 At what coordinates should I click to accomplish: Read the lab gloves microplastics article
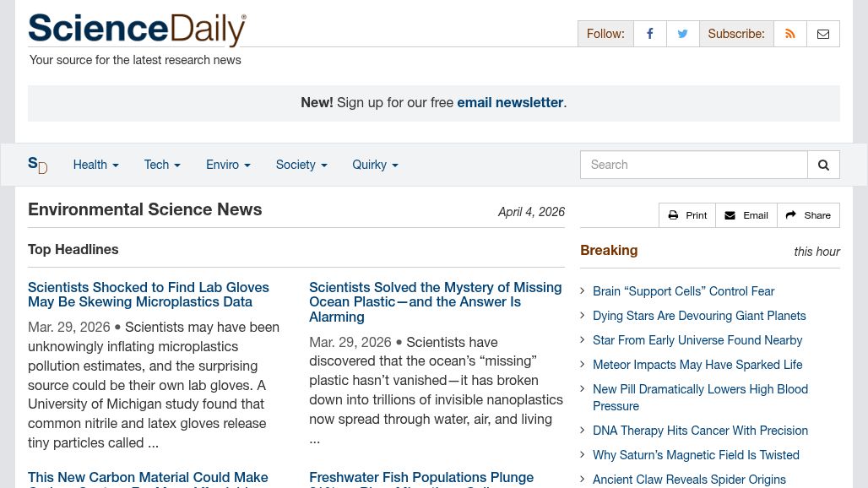[149, 295]
